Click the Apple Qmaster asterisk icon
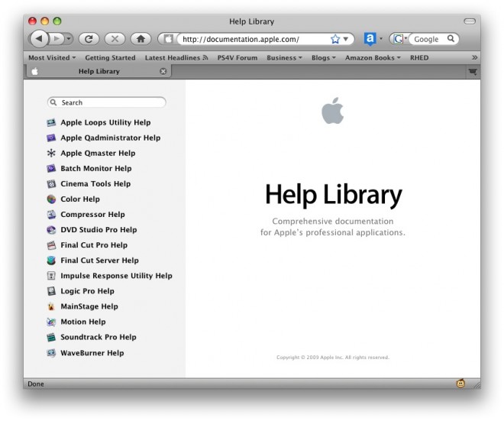This screenshot has width=504, height=421. tap(51, 153)
